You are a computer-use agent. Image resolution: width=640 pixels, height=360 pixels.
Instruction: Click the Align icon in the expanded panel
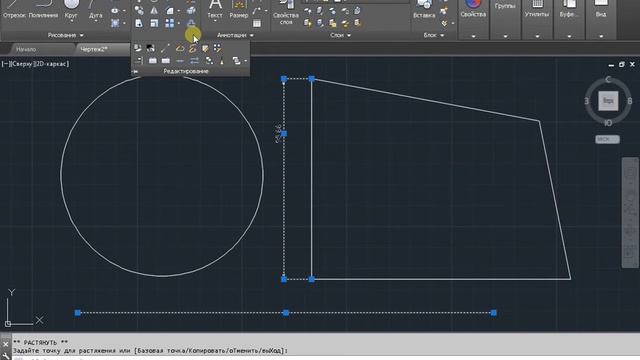(138, 60)
